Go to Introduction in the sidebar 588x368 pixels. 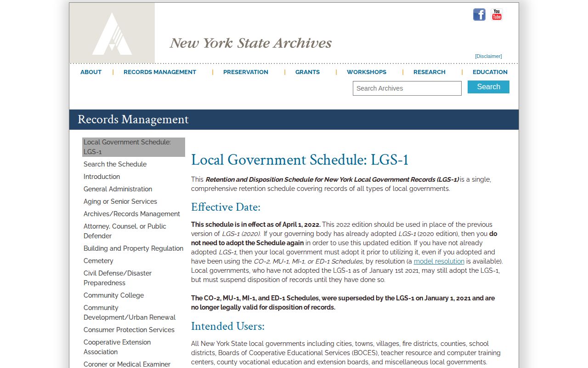tap(102, 177)
